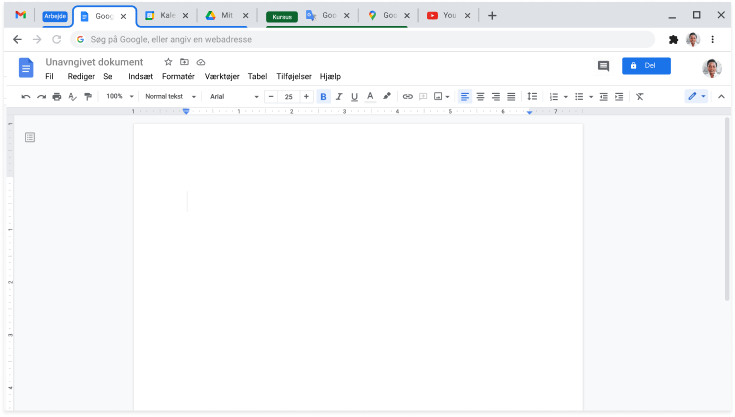Open the zoom 100% dropdown

120,97
